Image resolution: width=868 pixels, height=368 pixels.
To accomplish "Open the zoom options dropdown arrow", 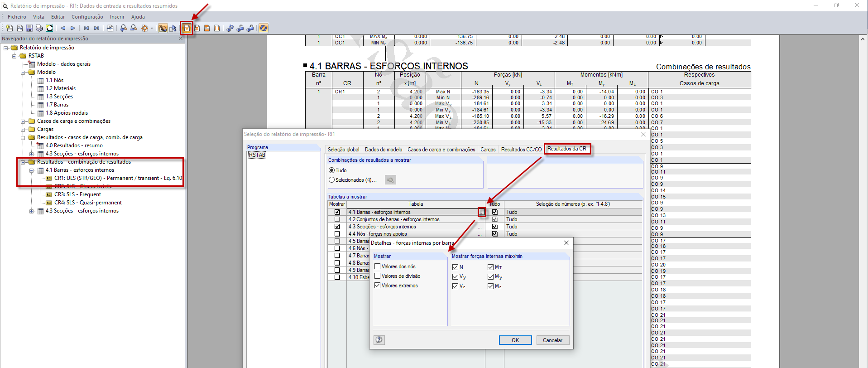I will [x=152, y=28].
